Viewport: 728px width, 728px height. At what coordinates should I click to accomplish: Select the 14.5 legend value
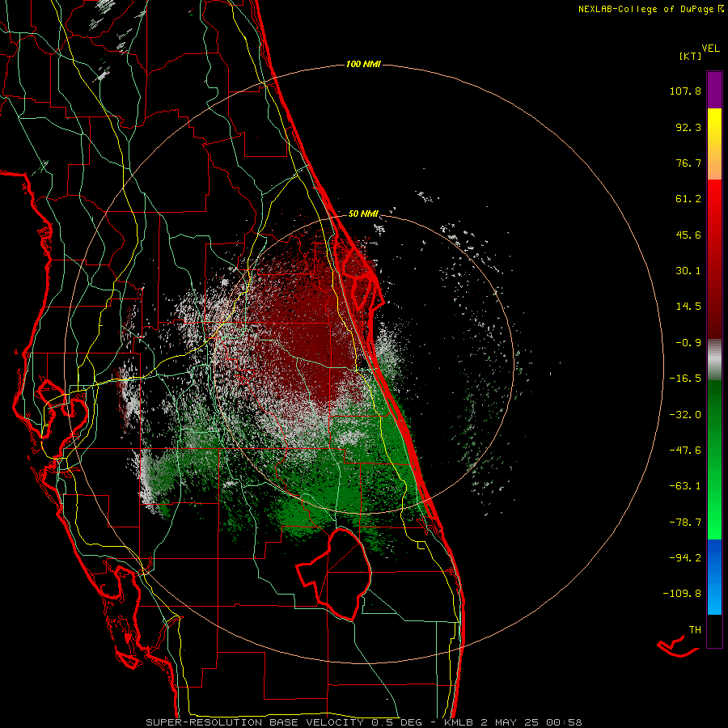688,307
